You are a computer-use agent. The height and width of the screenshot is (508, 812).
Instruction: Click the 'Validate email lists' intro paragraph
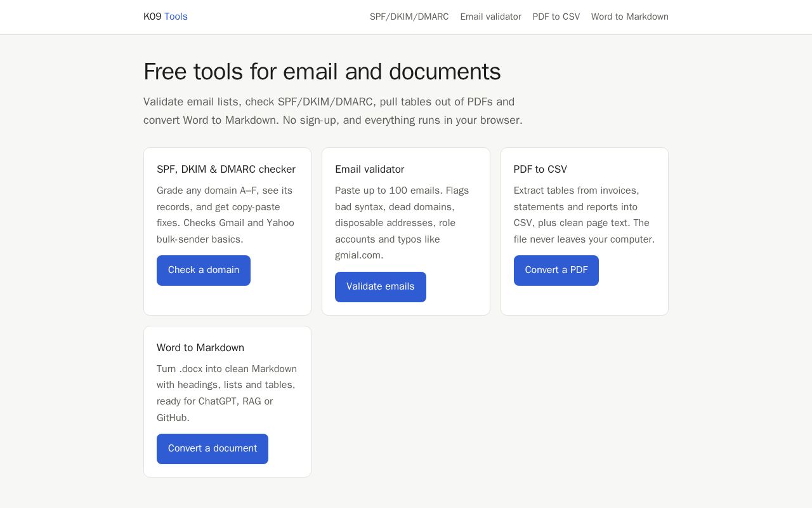pyautogui.click(x=333, y=111)
